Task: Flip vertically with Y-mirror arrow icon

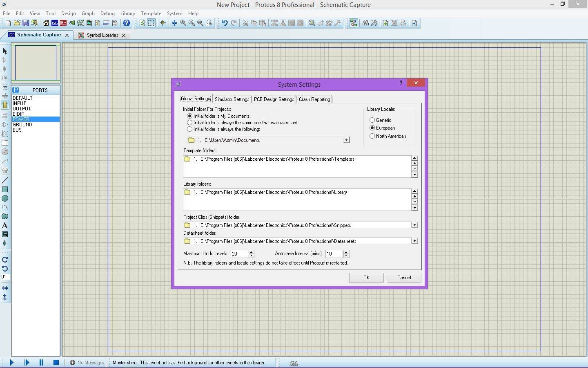Action: tap(5, 297)
